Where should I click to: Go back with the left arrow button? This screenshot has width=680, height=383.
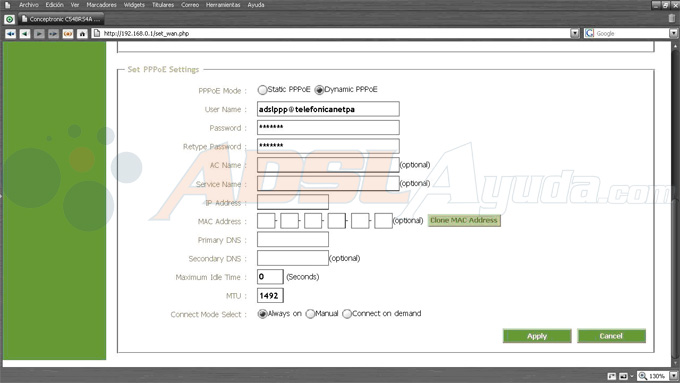click(25, 33)
